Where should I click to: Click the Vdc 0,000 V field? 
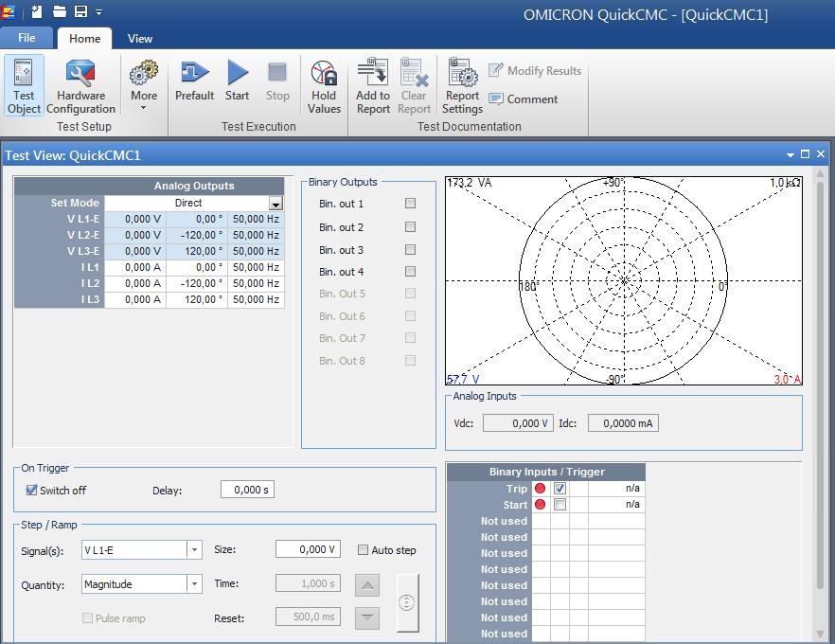(x=518, y=423)
